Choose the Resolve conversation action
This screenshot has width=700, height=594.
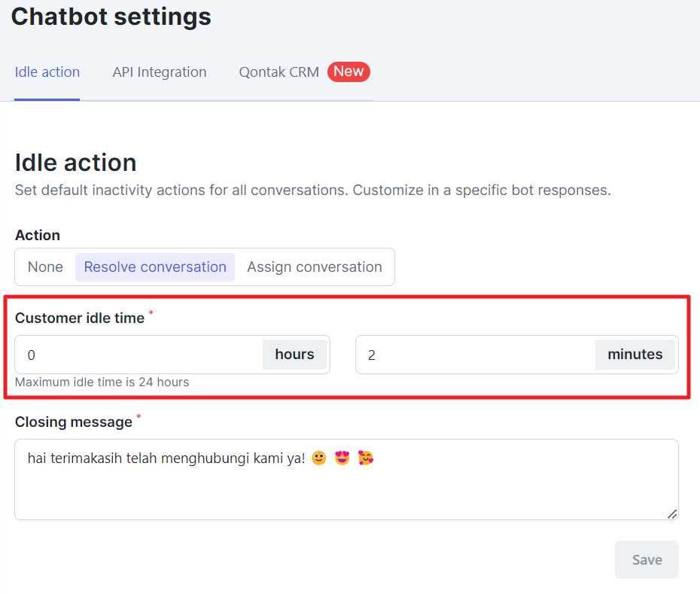tap(155, 267)
